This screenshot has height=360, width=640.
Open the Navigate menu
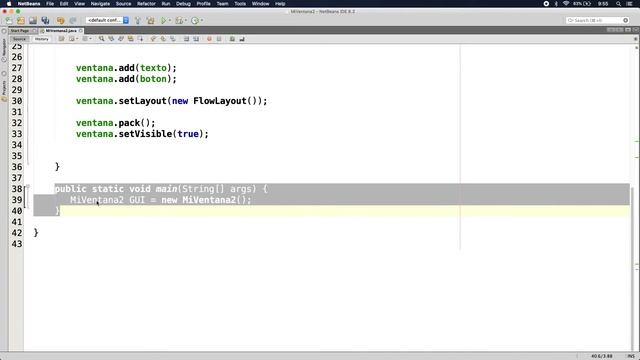pyautogui.click(x=100, y=4)
